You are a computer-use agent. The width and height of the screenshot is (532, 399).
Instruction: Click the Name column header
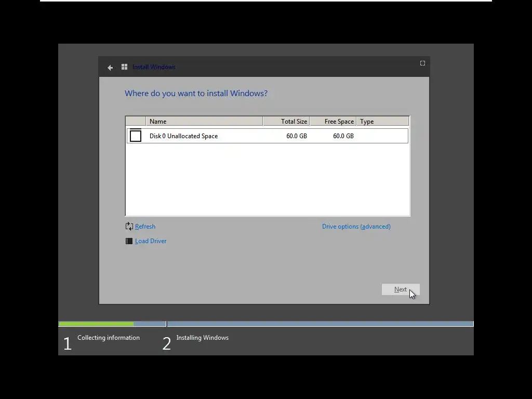204,121
